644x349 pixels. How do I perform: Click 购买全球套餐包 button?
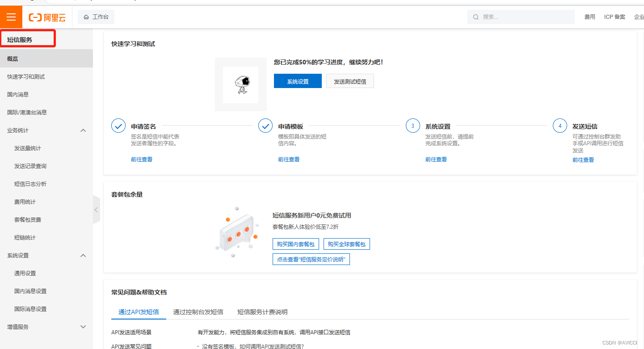[347, 244]
